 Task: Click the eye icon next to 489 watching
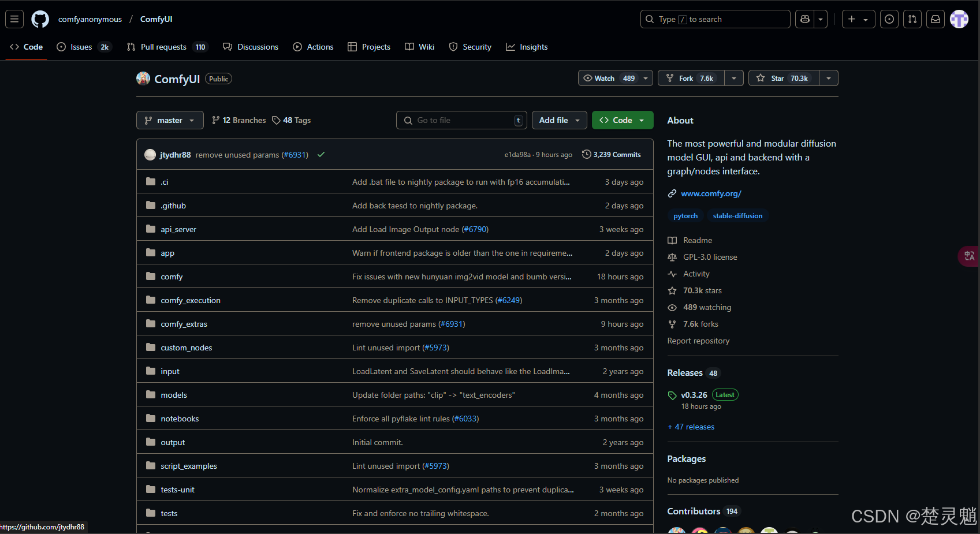(672, 307)
